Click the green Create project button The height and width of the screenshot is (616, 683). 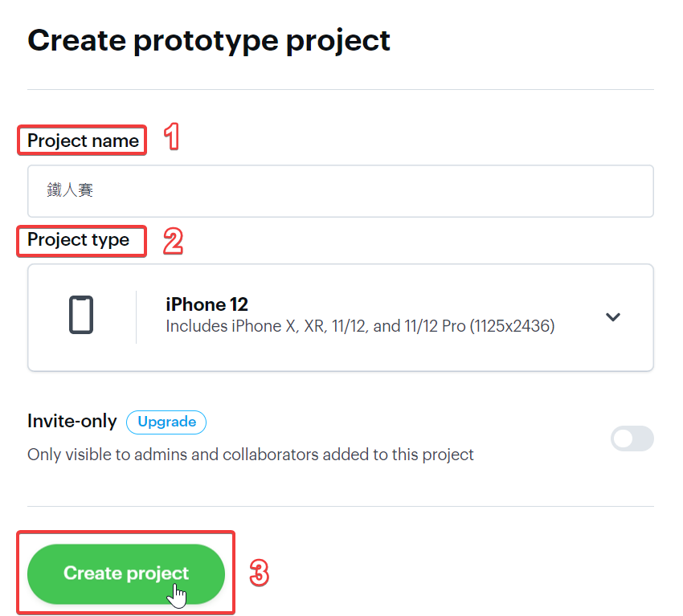click(x=126, y=573)
